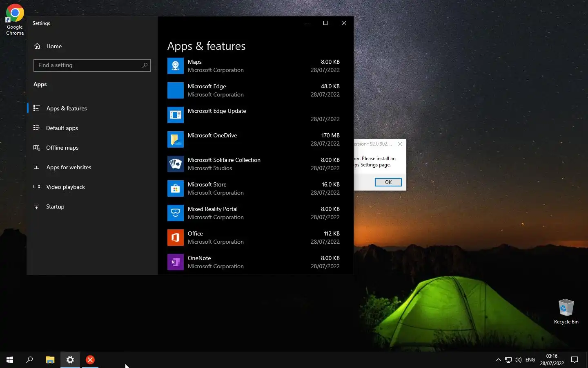Click OK in the error dialog
588x368 pixels.
[x=388, y=182]
